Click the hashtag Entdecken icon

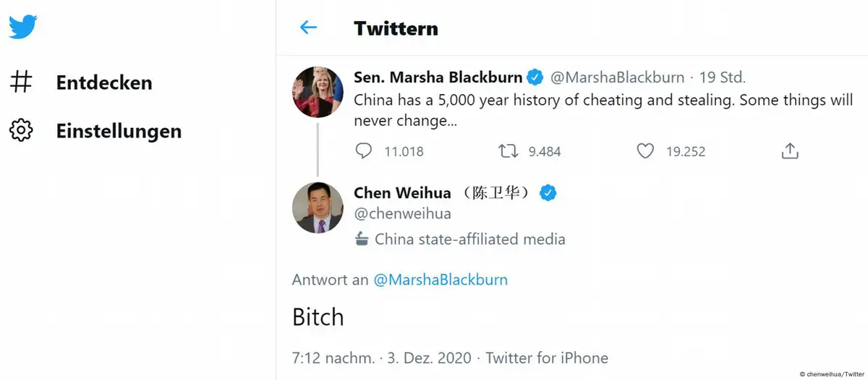pos(21,83)
